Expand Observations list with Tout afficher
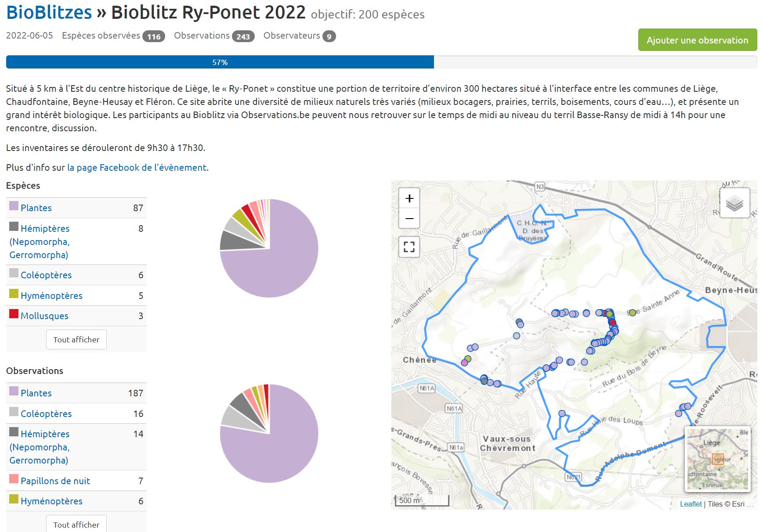Image resolution: width=763 pixels, height=532 pixels. (76, 524)
